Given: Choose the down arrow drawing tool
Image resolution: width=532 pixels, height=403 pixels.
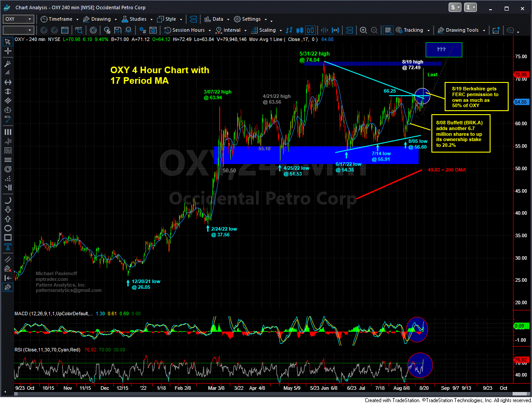Looking at the screenshot, I should [x=7, y=209].
